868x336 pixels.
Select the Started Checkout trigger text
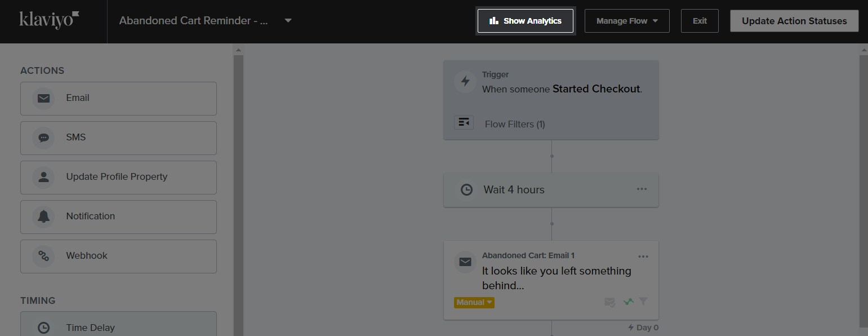click(x=596, y=89)
